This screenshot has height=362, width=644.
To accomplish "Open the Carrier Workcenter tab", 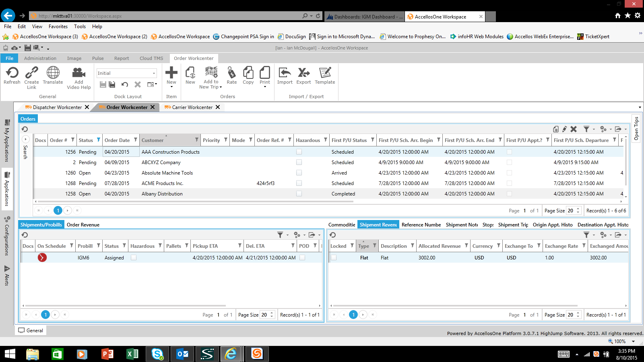I will pyautogui.click(x=192, y=107).
